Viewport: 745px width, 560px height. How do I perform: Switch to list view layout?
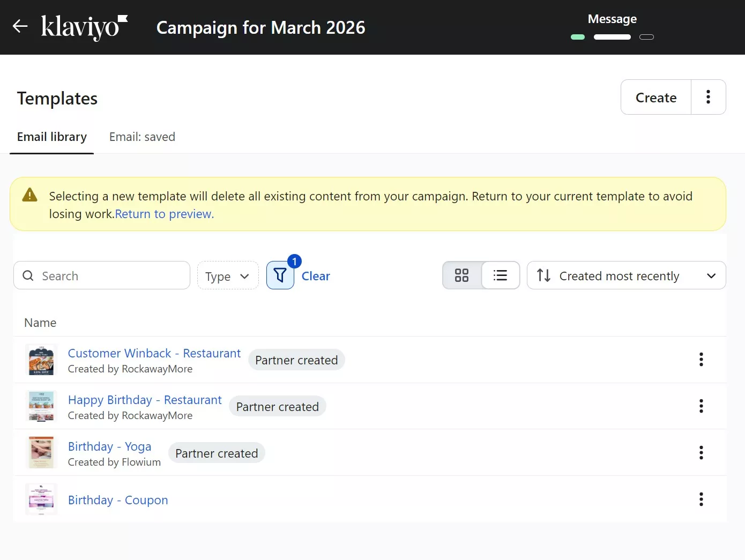click(x=500, y=275)
